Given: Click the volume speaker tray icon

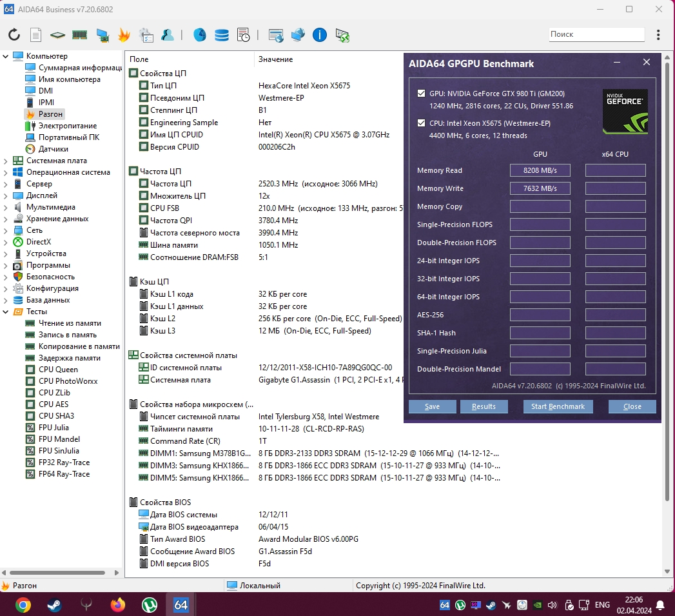Looking at the screenshot, I should [553, 605].
